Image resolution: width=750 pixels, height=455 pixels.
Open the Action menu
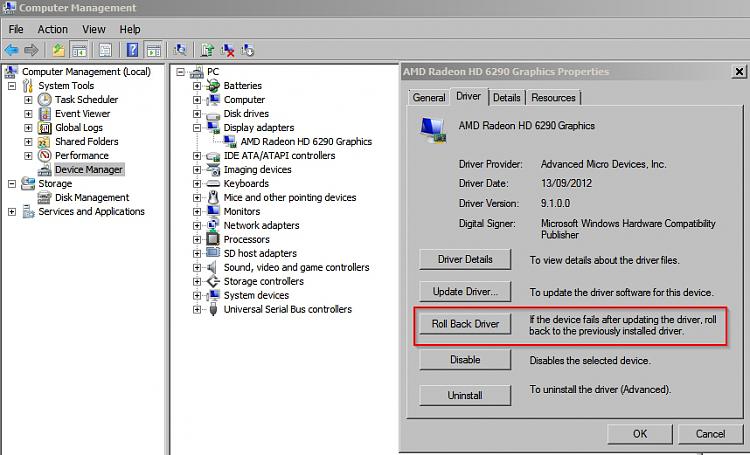pyautogui.click(x=53, y=29)
